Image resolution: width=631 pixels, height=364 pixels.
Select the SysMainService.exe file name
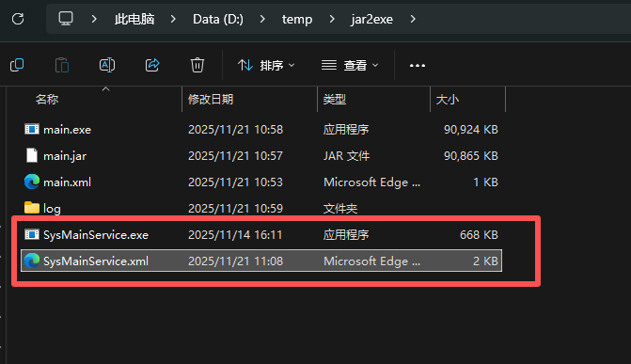click(96, 235)
